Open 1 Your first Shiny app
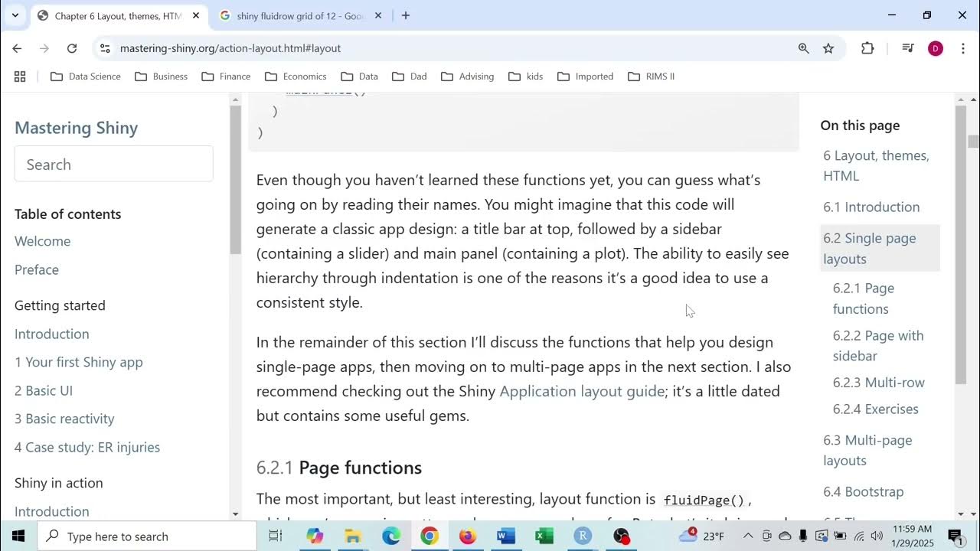Screen dimensions: 980x551 pos(78,362)
